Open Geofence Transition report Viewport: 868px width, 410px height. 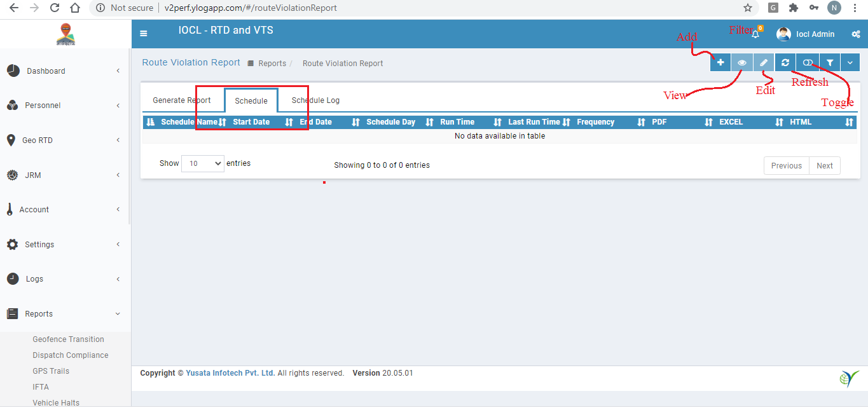click(68, 339)
